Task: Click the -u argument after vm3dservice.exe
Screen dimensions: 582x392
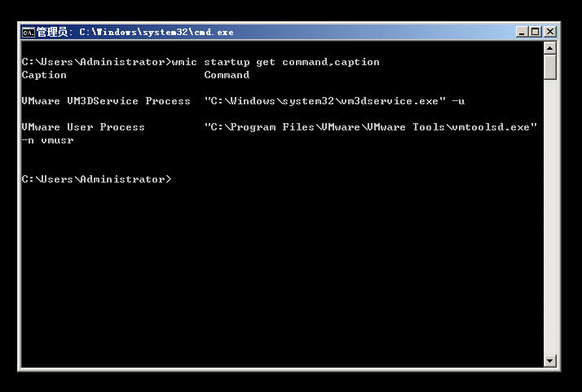Action: pos(458,101)
